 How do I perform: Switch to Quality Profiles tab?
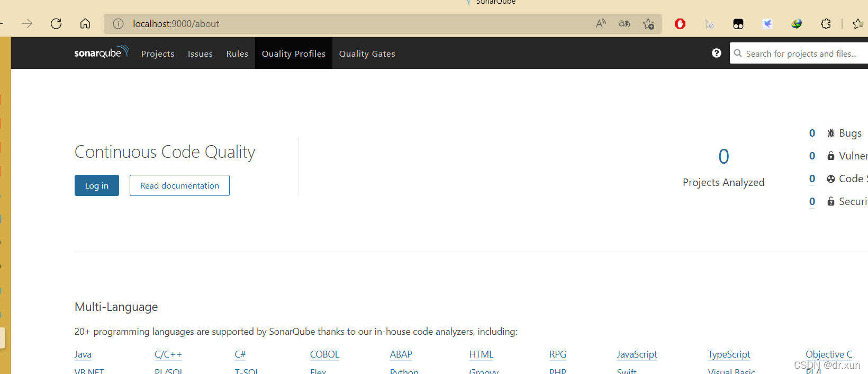click(294, 54)
